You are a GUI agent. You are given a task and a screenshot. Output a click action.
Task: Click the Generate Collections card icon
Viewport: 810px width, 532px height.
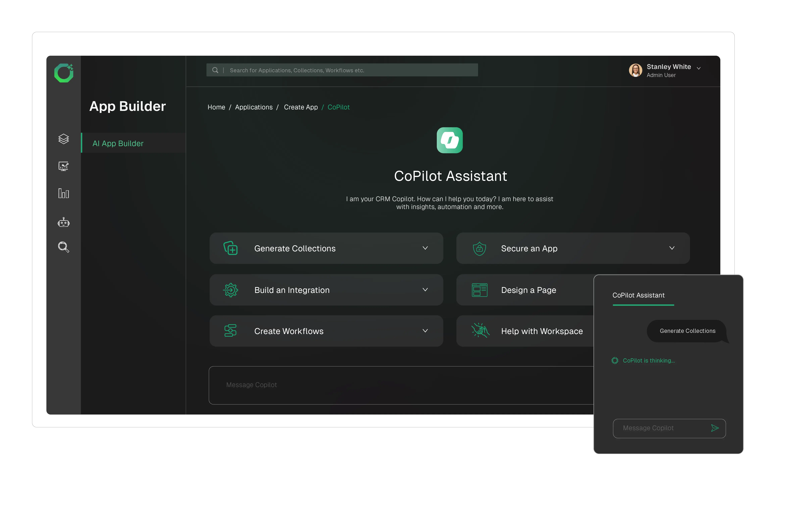coord(230,248)
